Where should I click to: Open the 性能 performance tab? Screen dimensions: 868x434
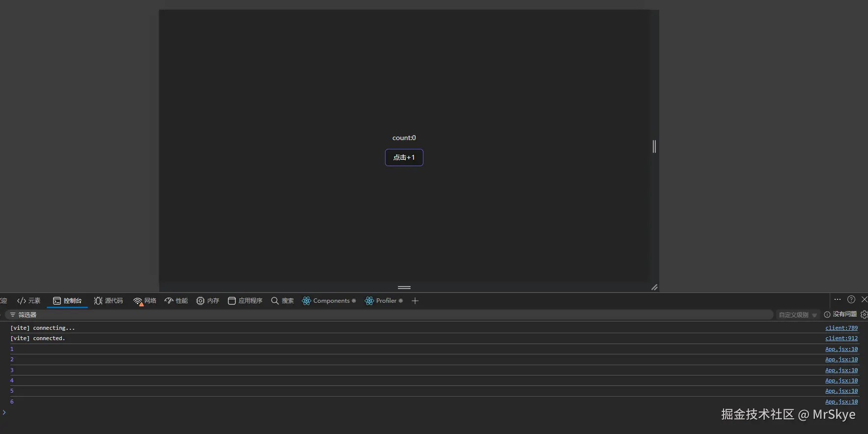pyautogui.click(x=176, y=301)
